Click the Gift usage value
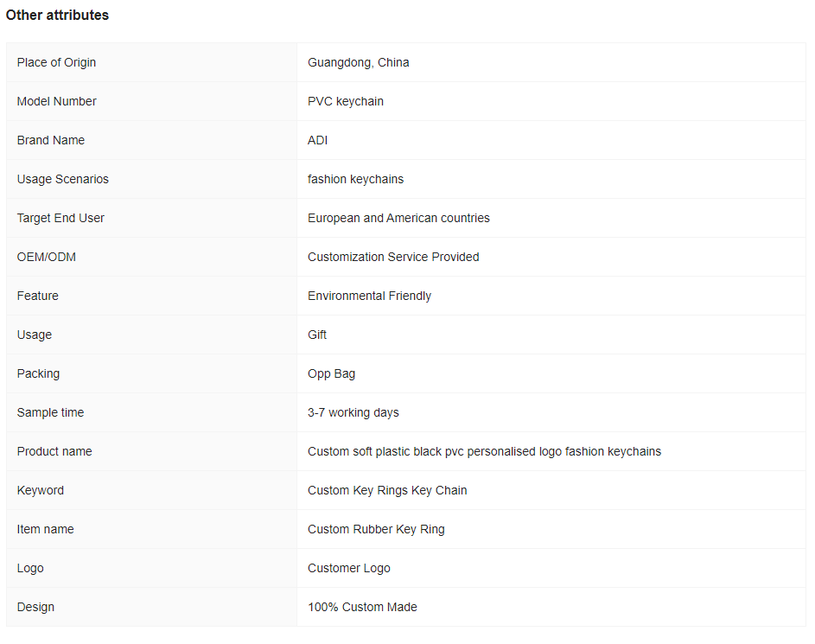 coord(316,335)
